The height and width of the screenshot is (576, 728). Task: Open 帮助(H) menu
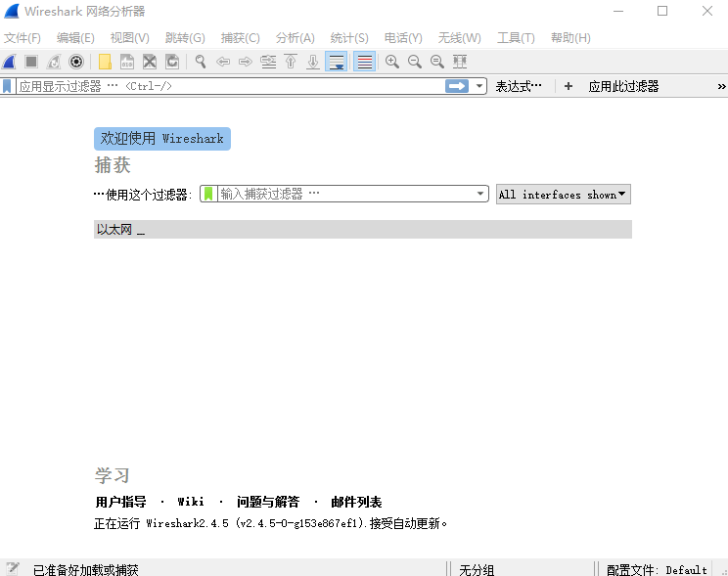pyautogui.click(x=570, y=37)
